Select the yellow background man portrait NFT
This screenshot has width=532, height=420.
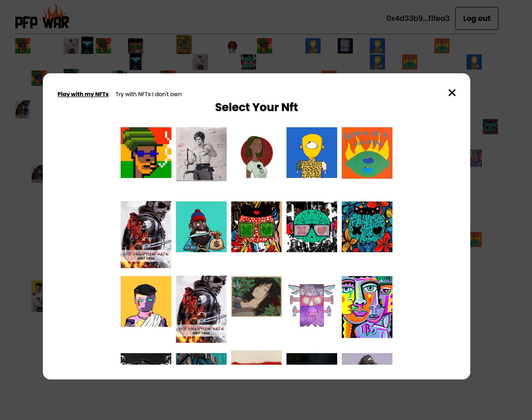(146, 302)
